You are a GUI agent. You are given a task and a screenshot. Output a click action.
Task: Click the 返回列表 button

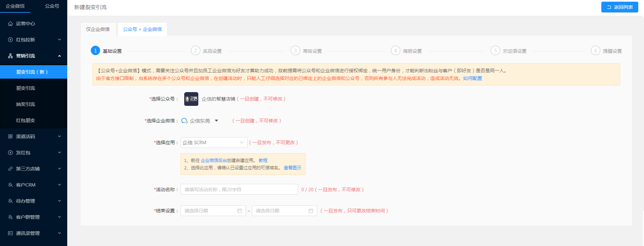tap(620, 7)
